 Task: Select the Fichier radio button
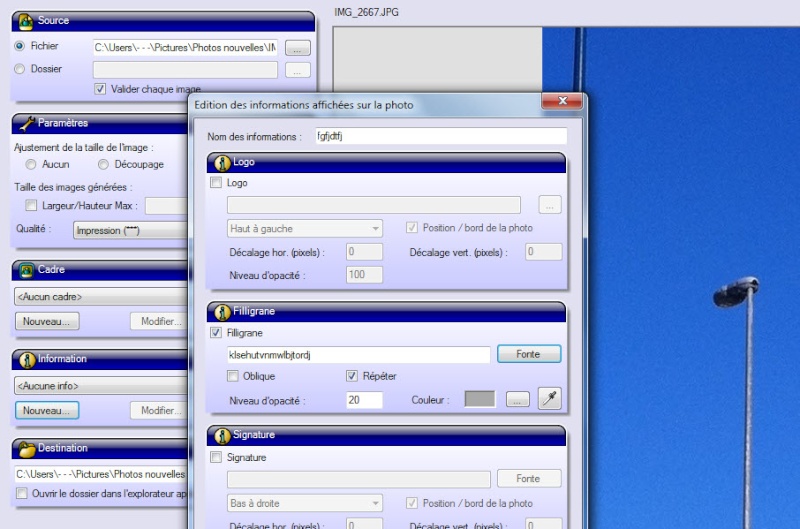tap(19, 46)
